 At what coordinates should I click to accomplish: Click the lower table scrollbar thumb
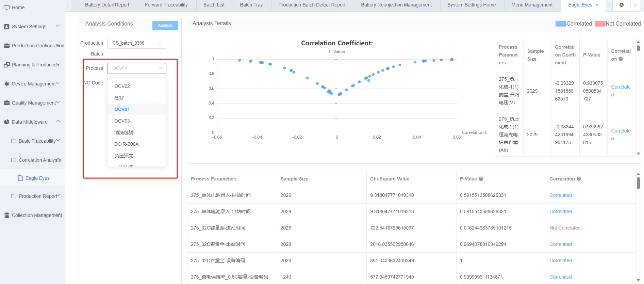click(x=638, y=183)
